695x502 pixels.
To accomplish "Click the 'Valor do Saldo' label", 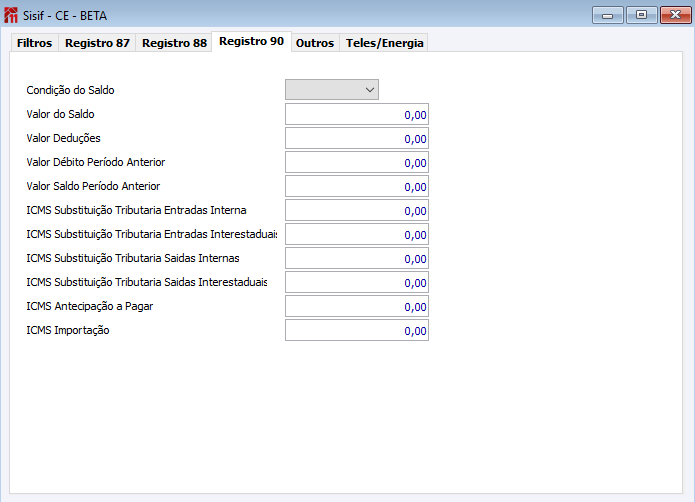I will tap(60, 114).
